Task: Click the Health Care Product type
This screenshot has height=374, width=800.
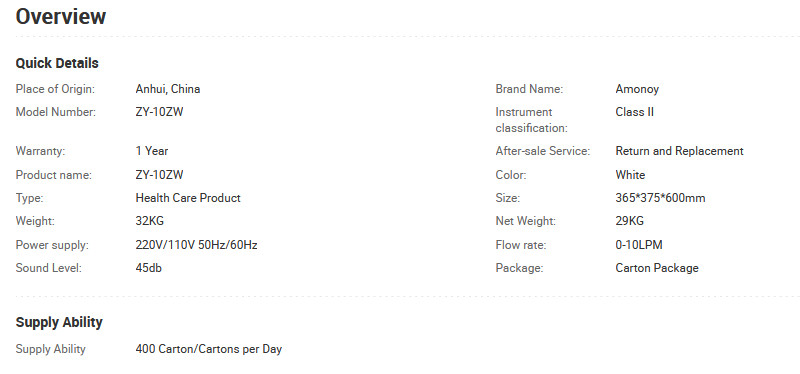Action: coord(188,198)
